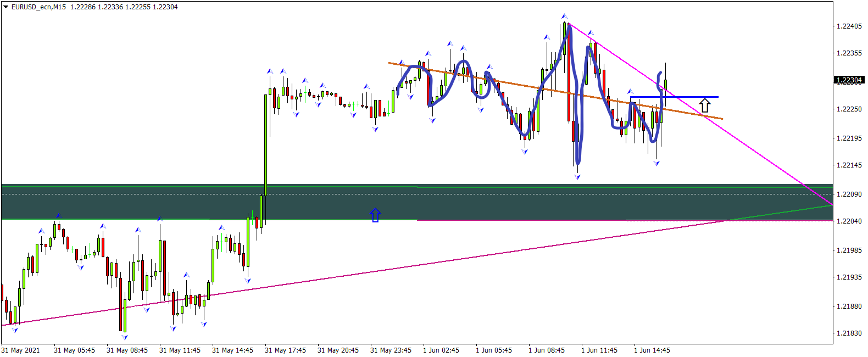This screenshot has height=357, width=868.
Task: Click the triangle beside EURUSD_ecn,M15 title
Action: [5, 7]
